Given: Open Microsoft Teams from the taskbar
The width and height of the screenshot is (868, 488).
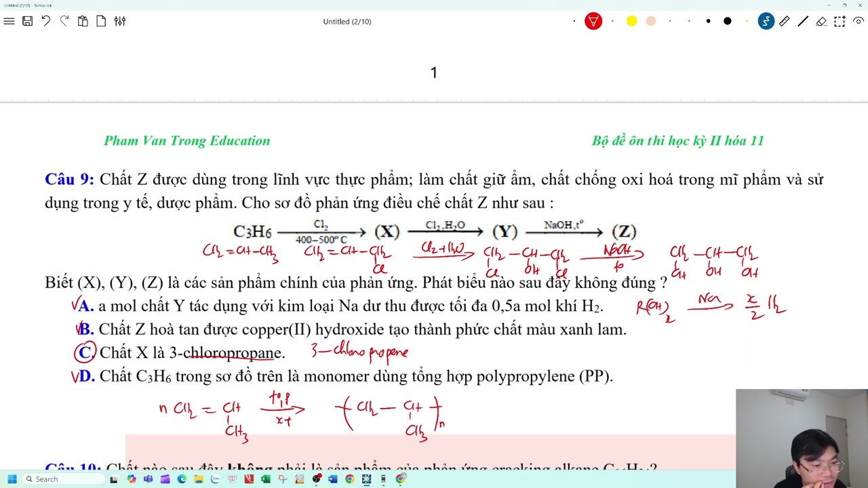Looking at the screenshot, I should click(148, 479).
